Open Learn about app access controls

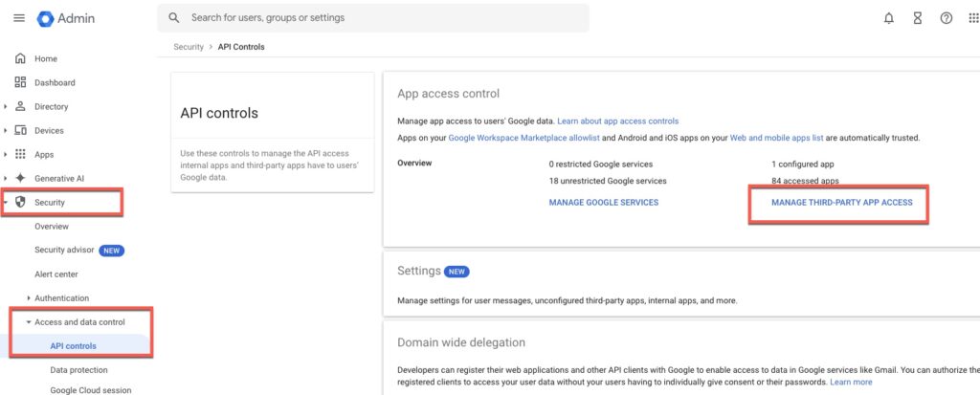617,121
